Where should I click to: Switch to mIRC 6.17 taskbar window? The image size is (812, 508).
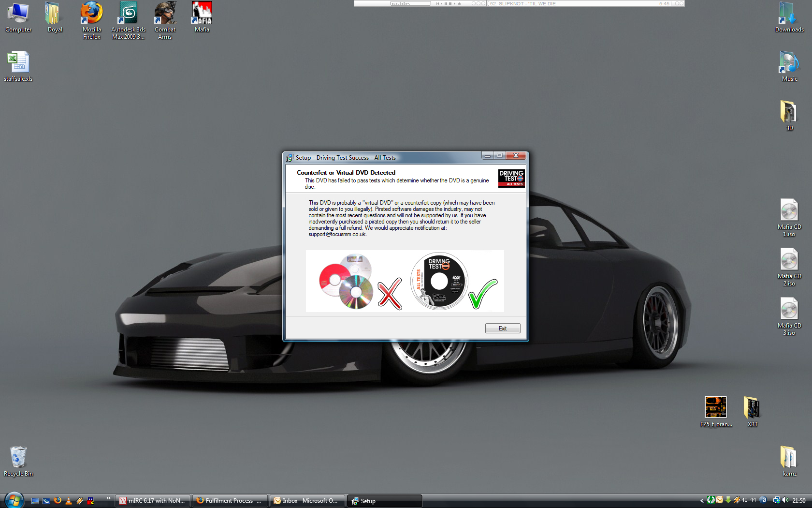[153, 501]
